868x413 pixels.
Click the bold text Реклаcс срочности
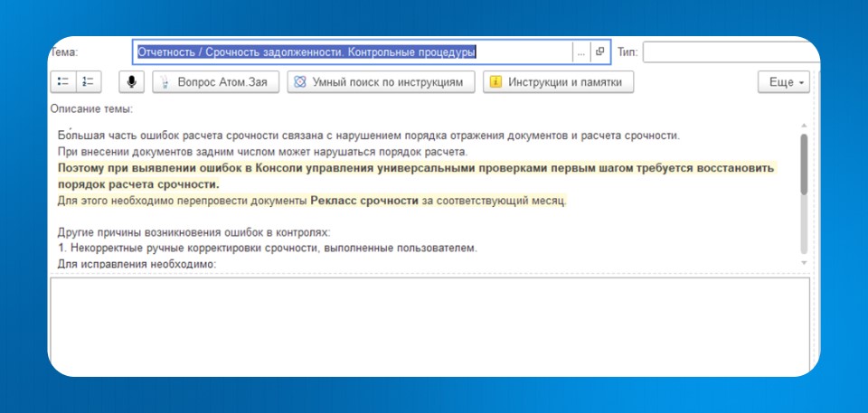(x=364, y=201)
